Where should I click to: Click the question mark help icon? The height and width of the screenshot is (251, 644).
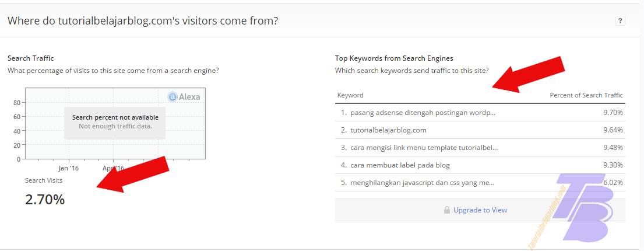coord(620,21)
